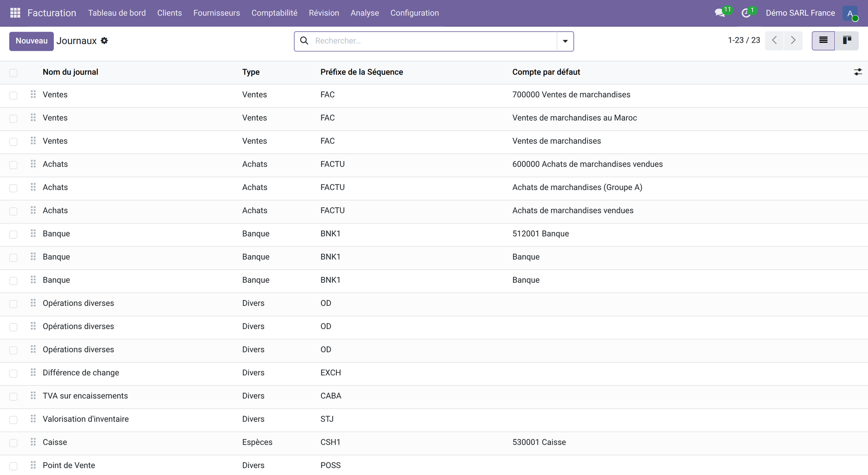Open the apps grid menu icon
868x475 pixels.
15,13
